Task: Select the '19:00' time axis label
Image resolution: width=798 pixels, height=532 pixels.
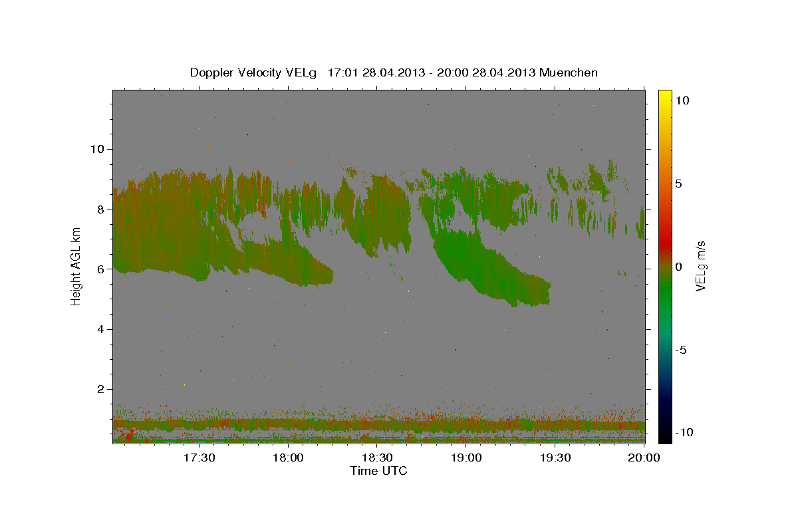Action: 466,458
